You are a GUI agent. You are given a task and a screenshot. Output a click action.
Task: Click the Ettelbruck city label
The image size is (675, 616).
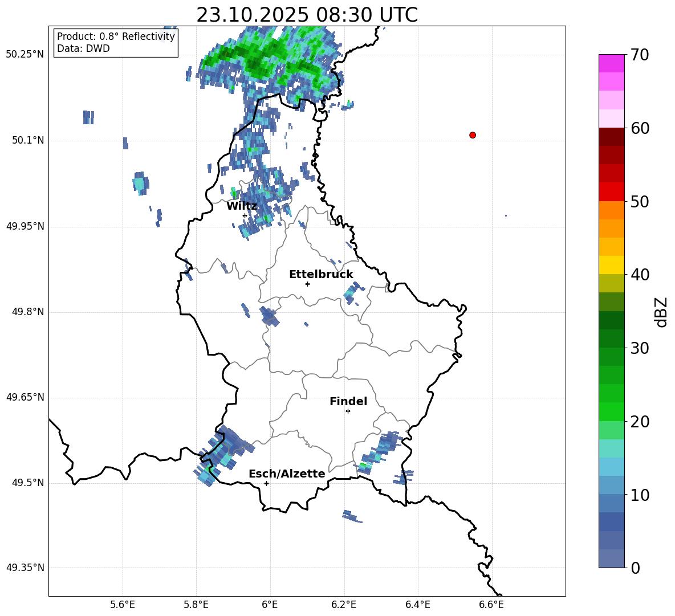pyautogui.click(x=321, y=275)
